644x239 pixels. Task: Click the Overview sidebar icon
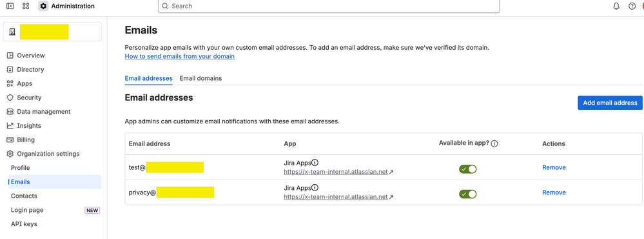[10, 56]
